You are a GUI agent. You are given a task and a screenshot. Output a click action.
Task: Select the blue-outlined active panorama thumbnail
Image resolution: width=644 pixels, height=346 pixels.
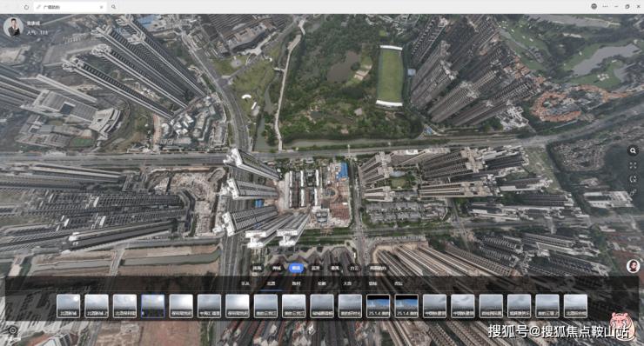tap(153, 306)
